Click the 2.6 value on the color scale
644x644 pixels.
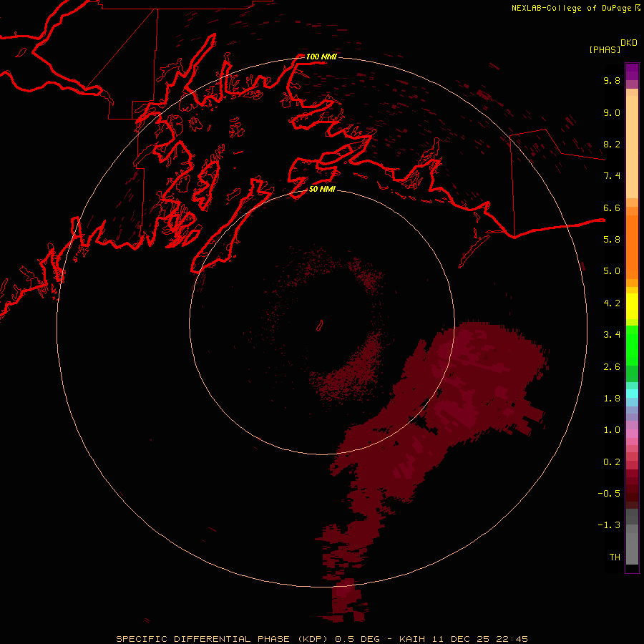click(x=612, y=367)
